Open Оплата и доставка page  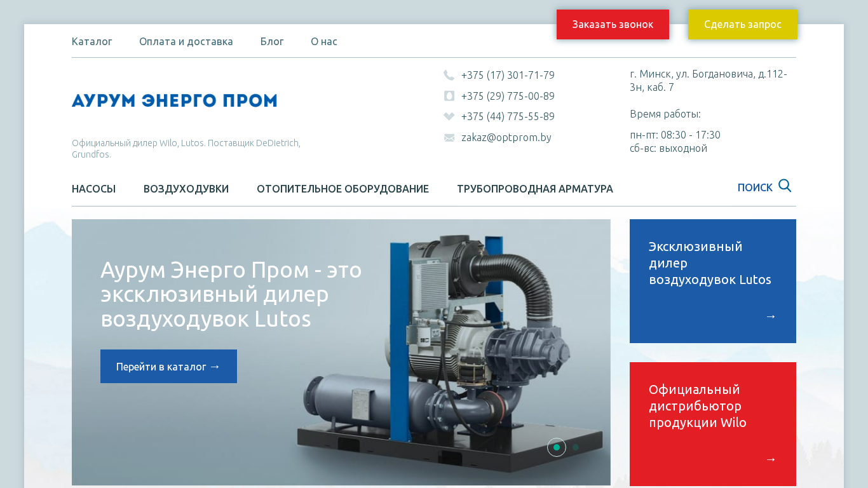pyautogui.click(x=186, y=41)
